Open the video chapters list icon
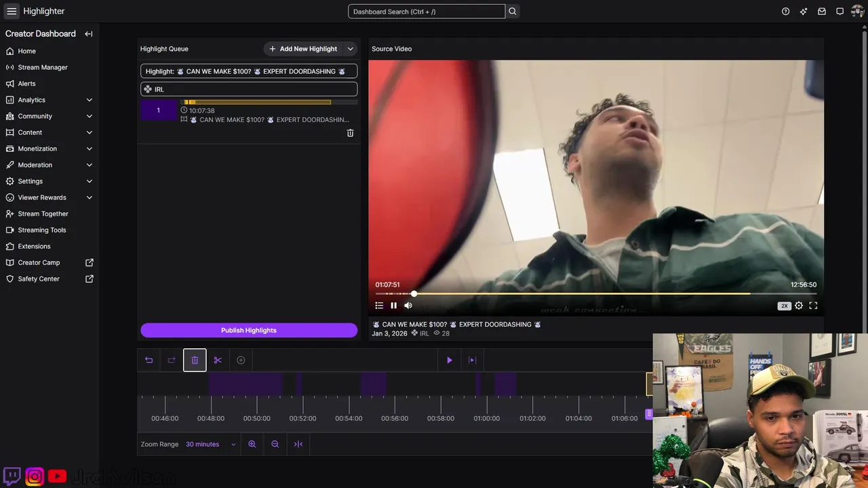The image size is (868, 488). (x=379, y=306)
